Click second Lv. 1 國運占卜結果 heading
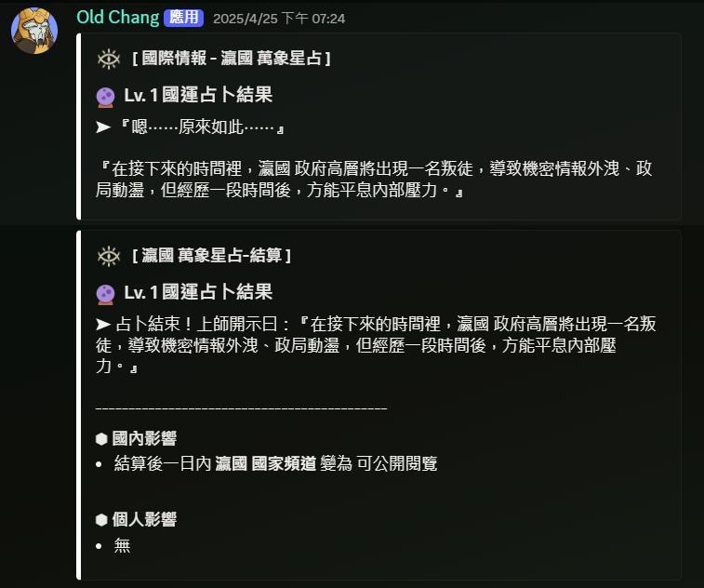The width and height of the screenshot is (704, 588). 198,292
